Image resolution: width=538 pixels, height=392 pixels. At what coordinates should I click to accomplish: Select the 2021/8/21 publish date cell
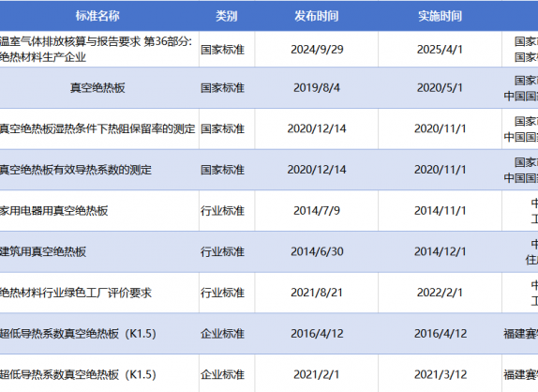coord(317,293)
